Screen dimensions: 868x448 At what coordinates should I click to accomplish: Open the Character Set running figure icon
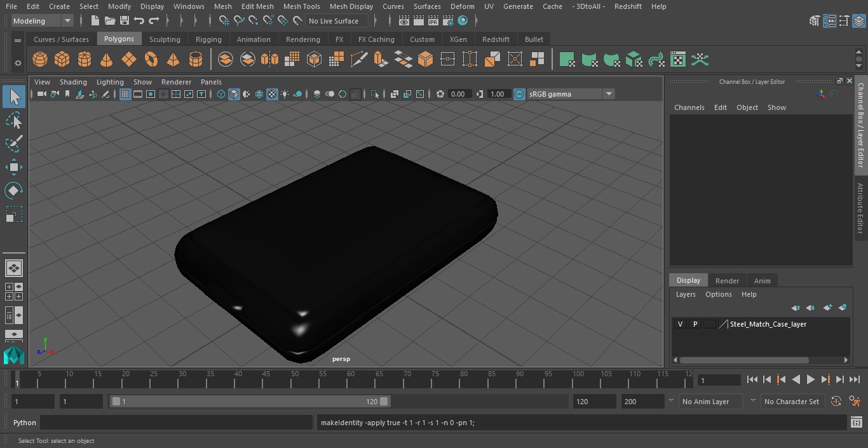tap(855, 401)
